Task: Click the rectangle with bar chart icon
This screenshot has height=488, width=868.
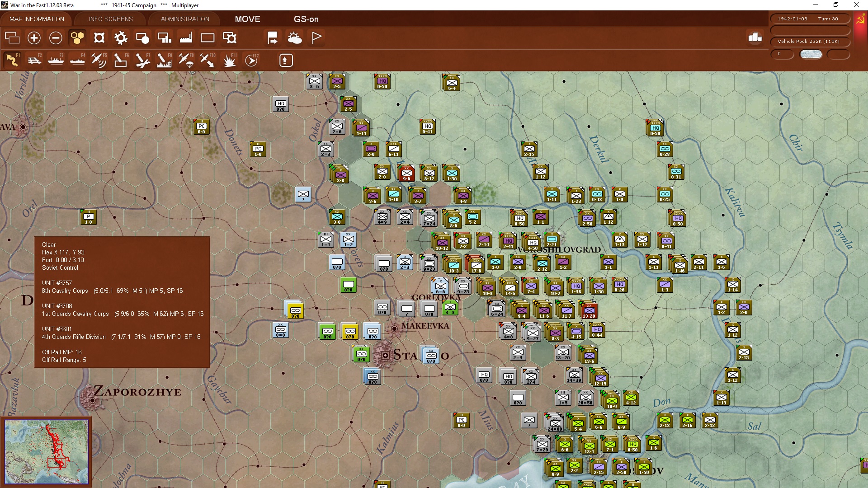Action: pos(164,38)
